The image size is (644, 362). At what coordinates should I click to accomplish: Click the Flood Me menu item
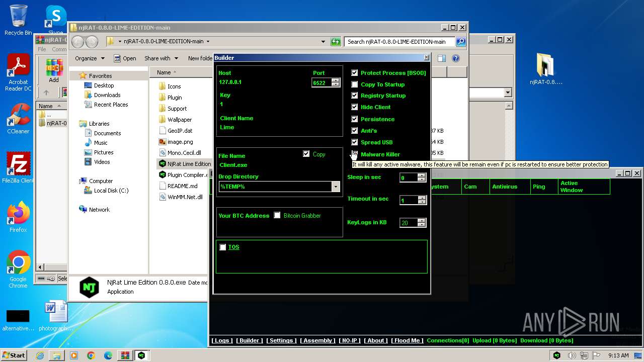coord(407,340)
